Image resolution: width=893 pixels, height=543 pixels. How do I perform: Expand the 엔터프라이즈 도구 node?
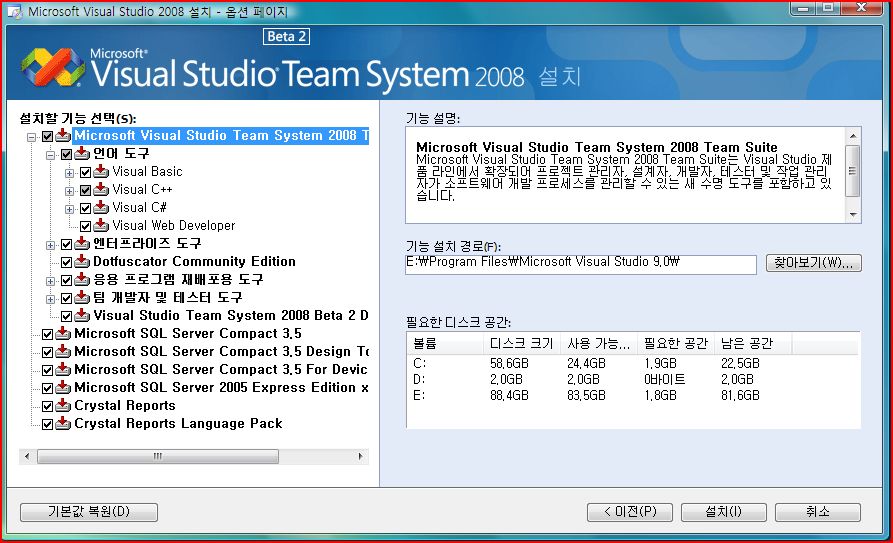coord(51,246)
